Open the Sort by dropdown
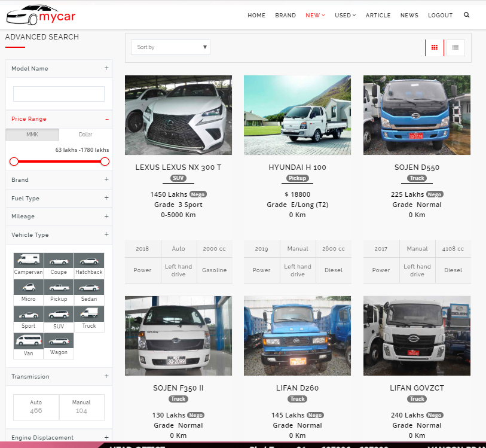 (170, 47)
